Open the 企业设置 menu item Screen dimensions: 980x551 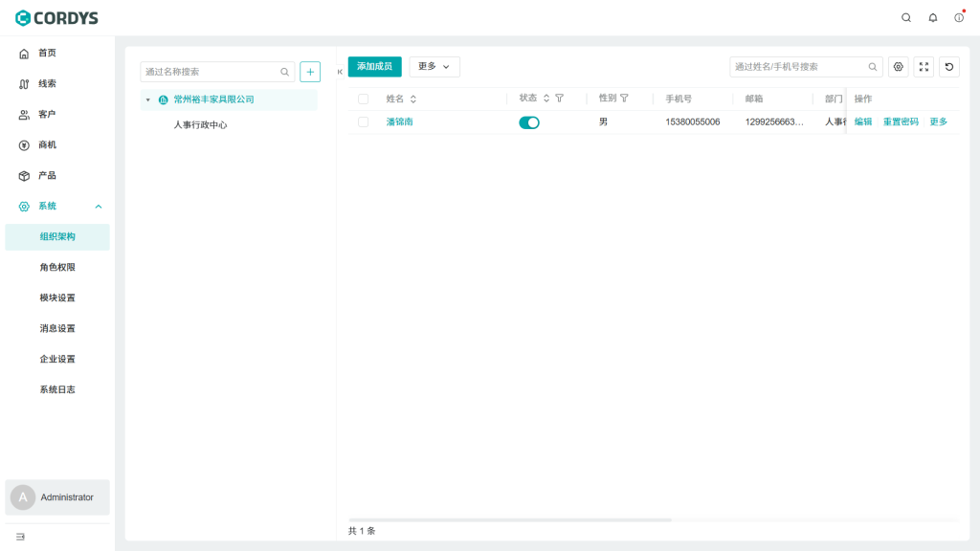coord(59,359)
